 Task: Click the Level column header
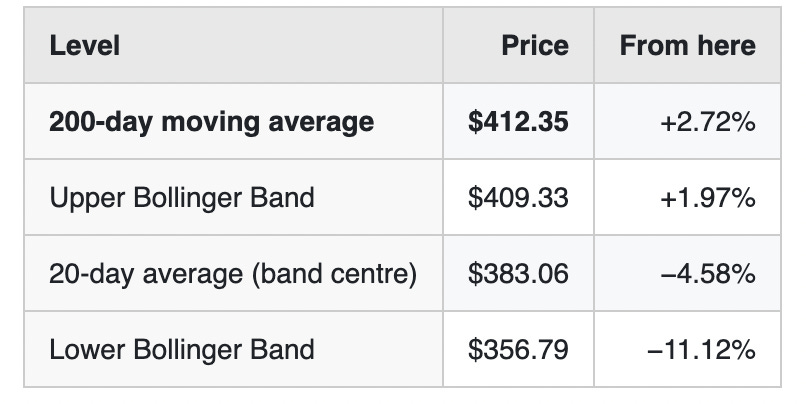84,46
